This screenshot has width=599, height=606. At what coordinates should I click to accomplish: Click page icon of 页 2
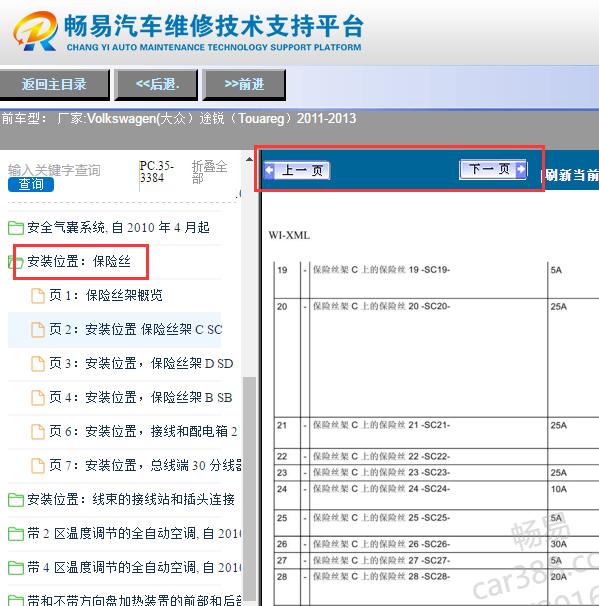click(38, 330)
